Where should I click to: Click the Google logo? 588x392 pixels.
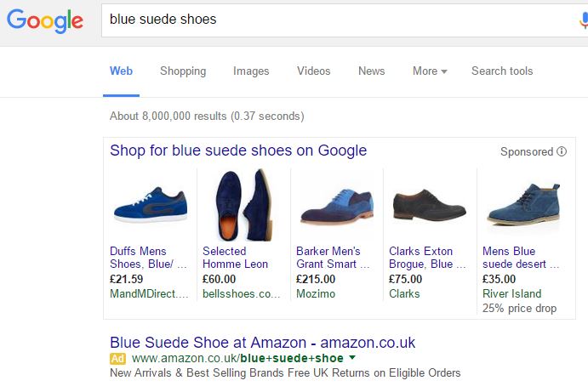pyautogui.click(x=44, y=20)
